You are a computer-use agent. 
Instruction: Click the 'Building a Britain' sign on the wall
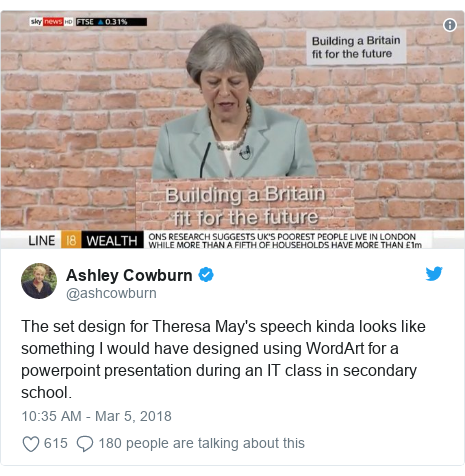pos(356,47)
